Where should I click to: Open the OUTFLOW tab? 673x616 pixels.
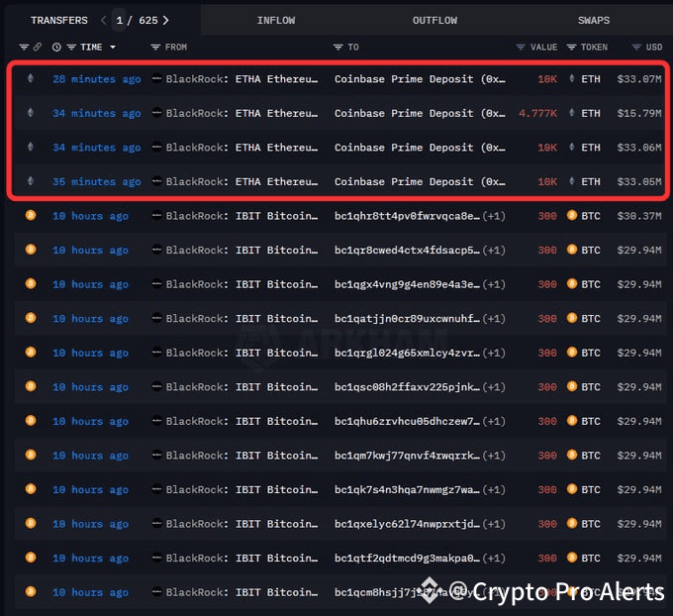[434, 20]
